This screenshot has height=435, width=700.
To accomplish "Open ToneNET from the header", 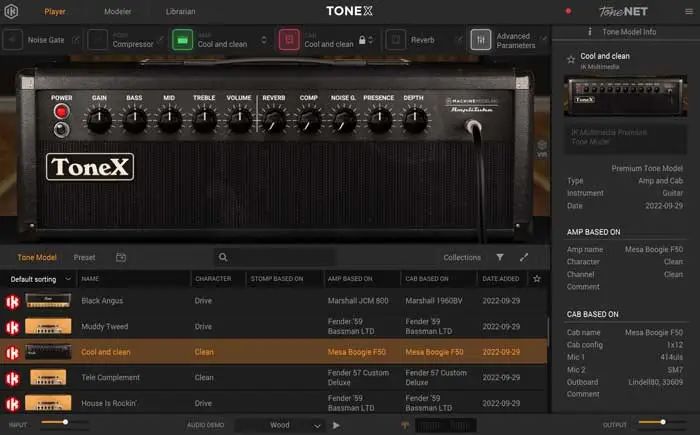I will pos(623,11).
